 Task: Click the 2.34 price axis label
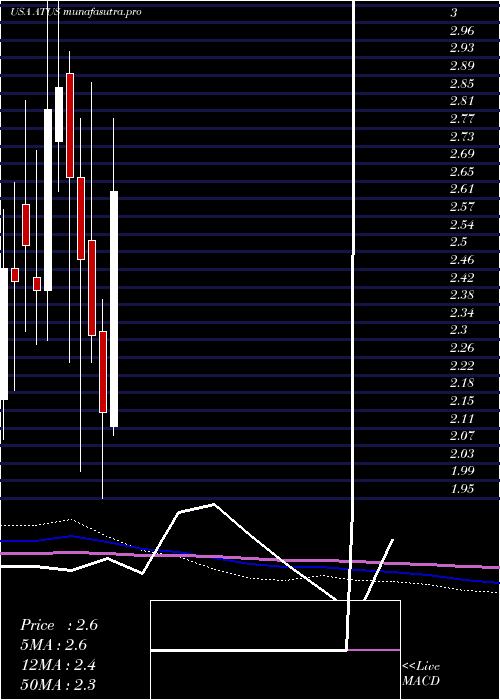pos(462,312)
